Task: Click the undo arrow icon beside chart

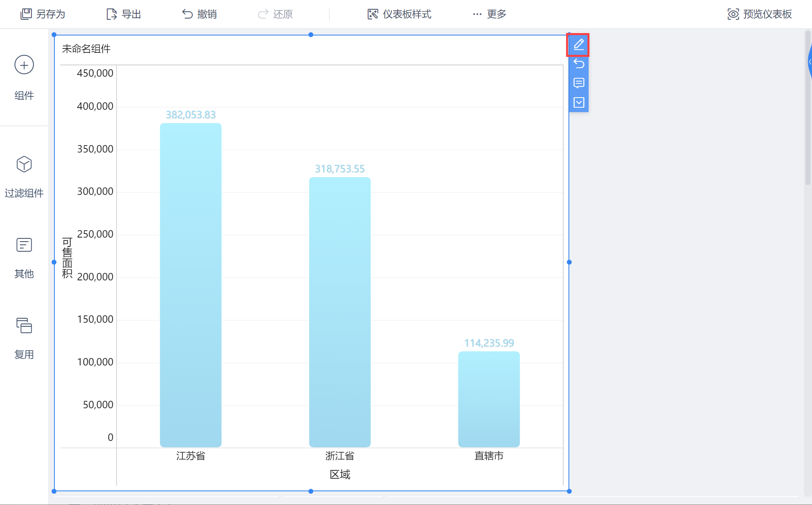Action: pyautogui.click(x=579, y=64)
